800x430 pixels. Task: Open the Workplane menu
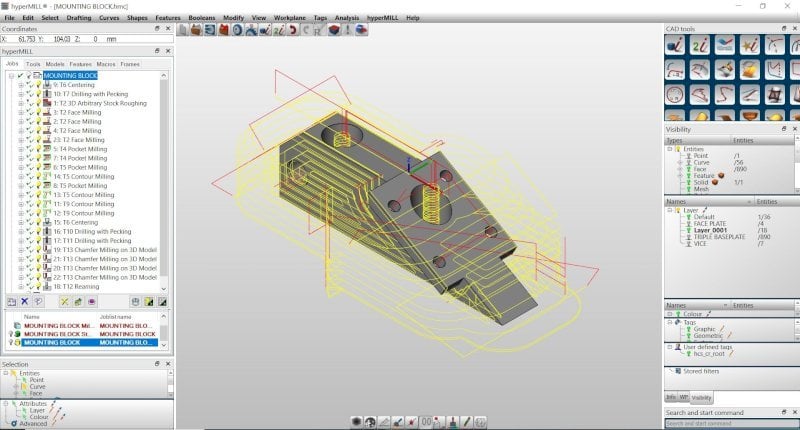point(290,18)
